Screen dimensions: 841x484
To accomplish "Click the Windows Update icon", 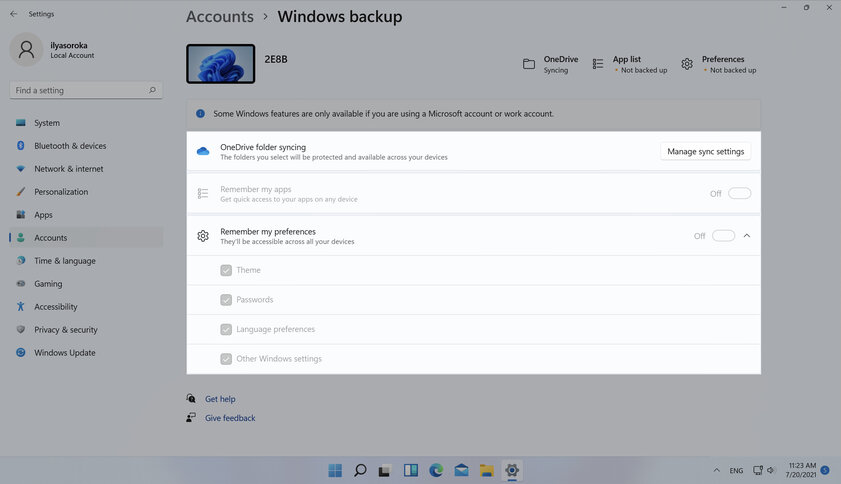I will point(21,353).
